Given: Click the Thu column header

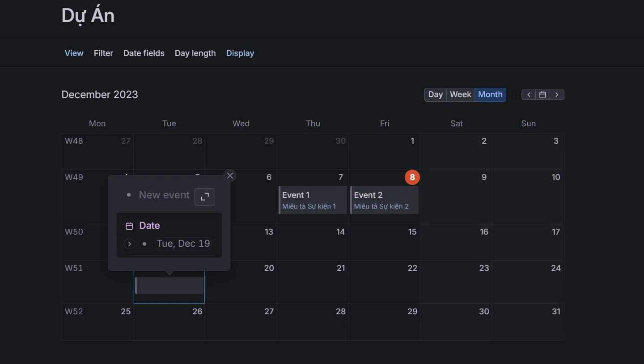Looking at the screenshot, I should (313, 124).
